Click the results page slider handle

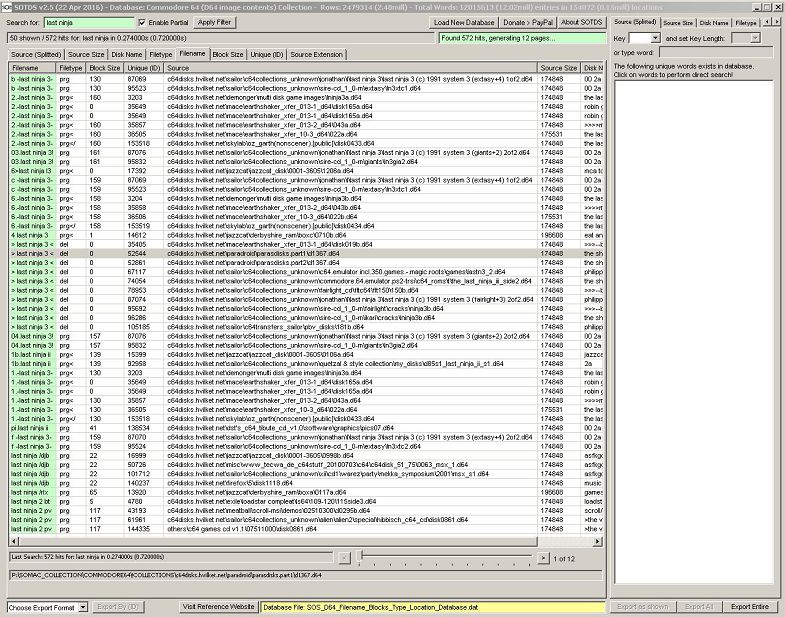(x=362, y=557)
